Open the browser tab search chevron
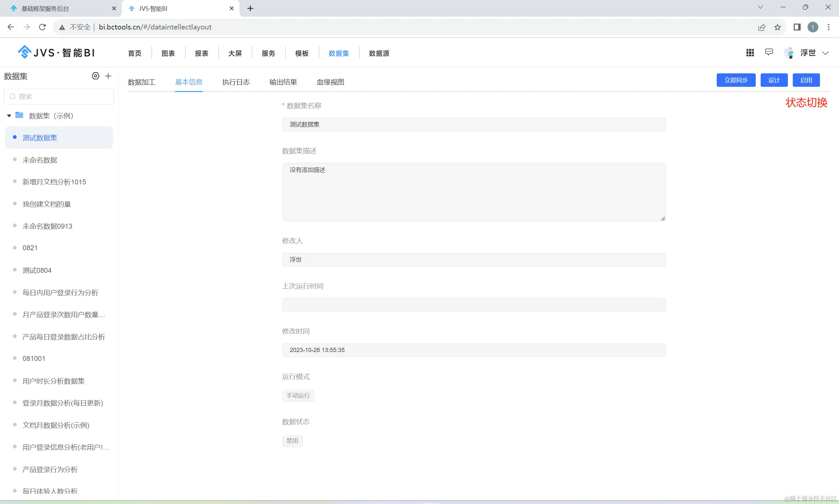This screenshot has height=504, width=839. (x=760, y=8)
